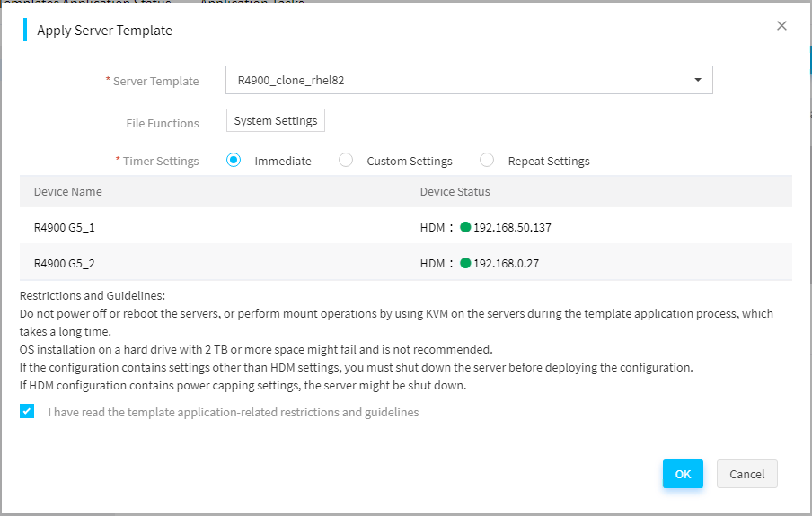Select the Repeat Settings radio button
The width and height of the screenshot is (812, 516).
(x=487, y=160)
